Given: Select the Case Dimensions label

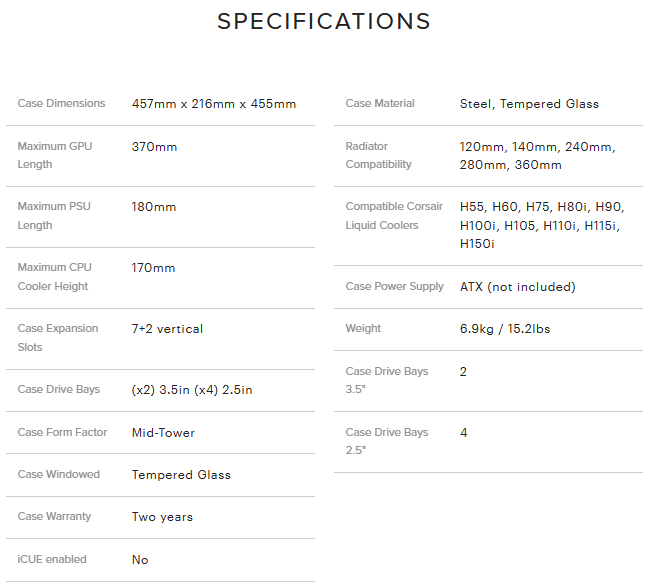Looking at the screenshot, I should point(61,103).
